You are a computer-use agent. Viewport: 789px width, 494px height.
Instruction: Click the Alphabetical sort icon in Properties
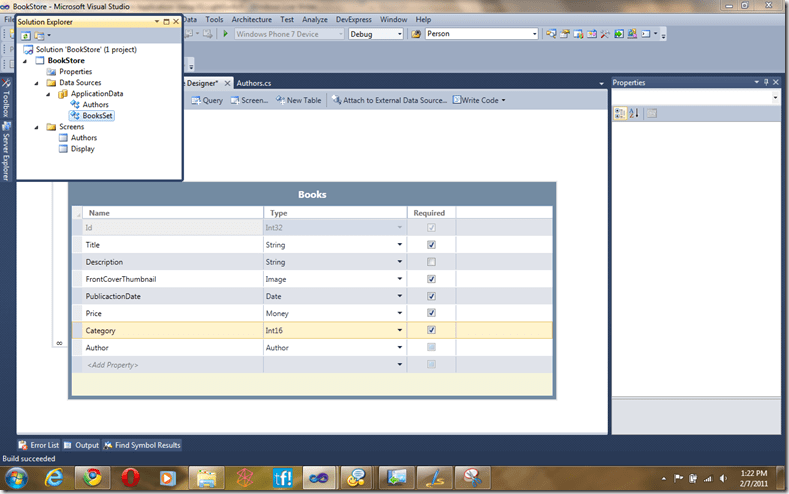[x=634, y=113]
